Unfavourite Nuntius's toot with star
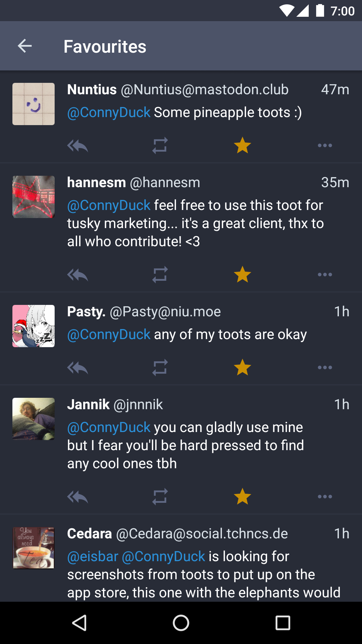Image resolution: width=362 pixels, height=644 pixels. 242,146
